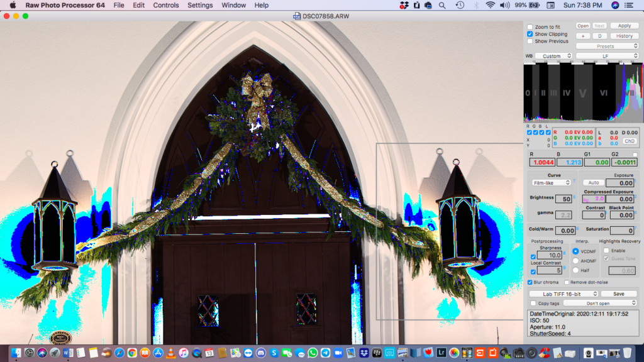Open Google Chrome in the dock
Screen dimensions: 644x362
132,353
